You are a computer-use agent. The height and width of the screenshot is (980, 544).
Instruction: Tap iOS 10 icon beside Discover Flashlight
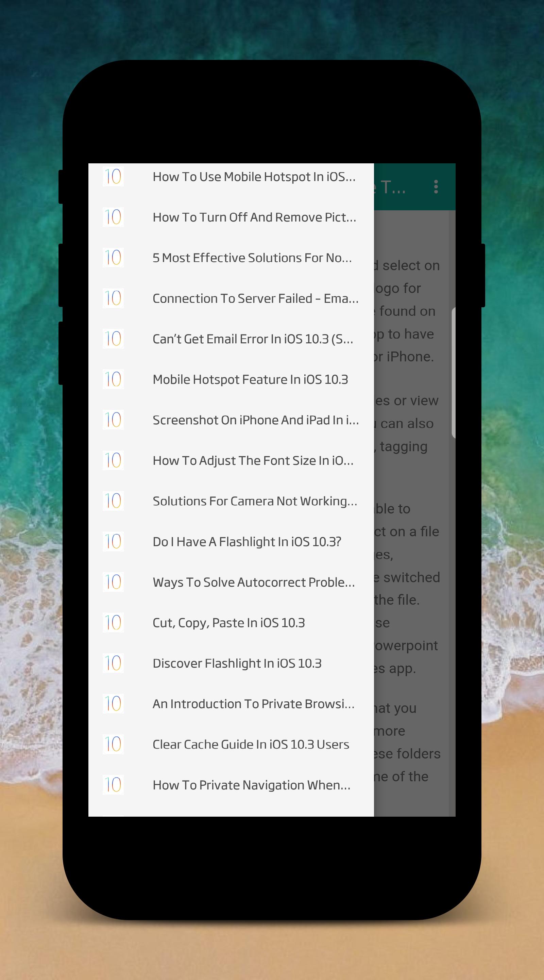[x=113, y=663]
